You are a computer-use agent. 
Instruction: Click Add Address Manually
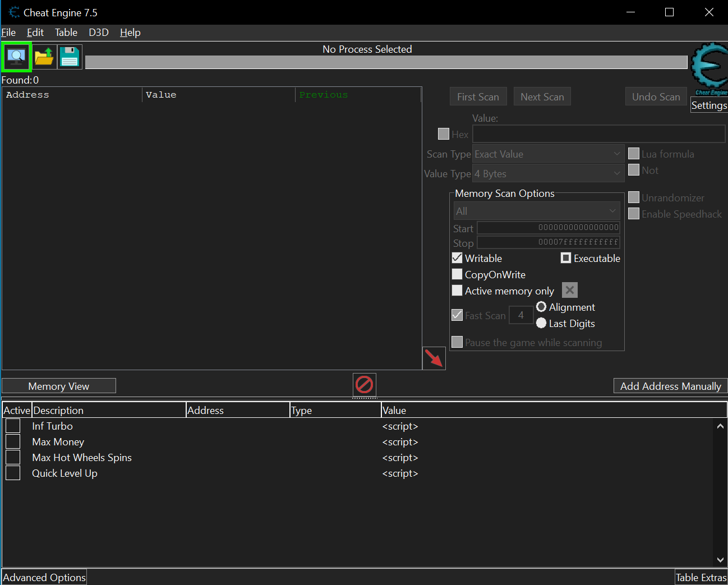pyautogui.click(x=671, y=386)
